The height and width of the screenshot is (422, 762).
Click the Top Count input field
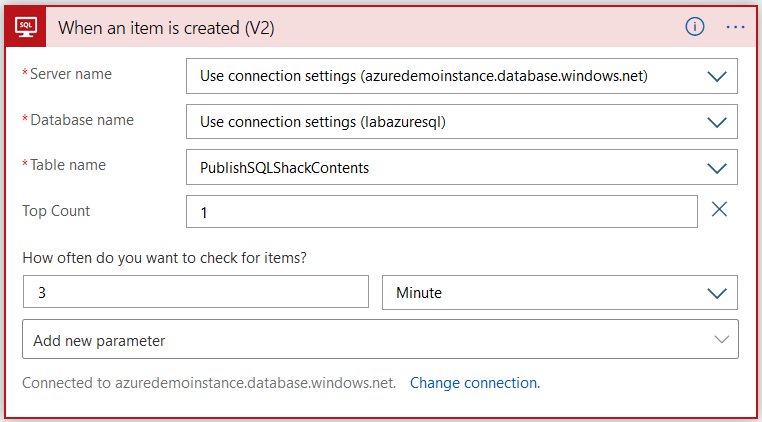pyautogui.click(x=440, y=212)
